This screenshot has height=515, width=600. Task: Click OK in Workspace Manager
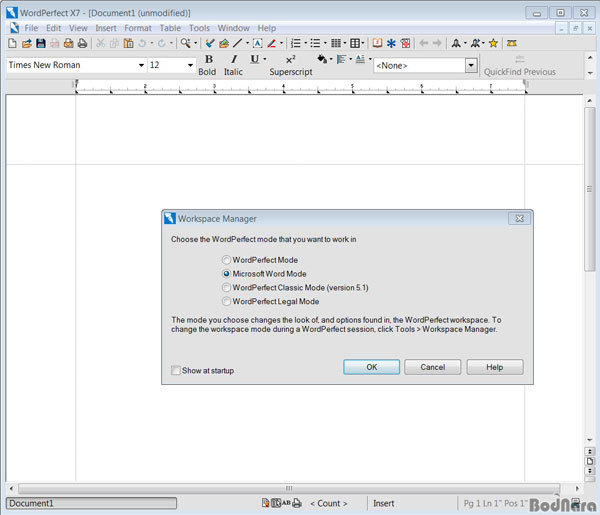pyautogui.click(x=372, y=367)
